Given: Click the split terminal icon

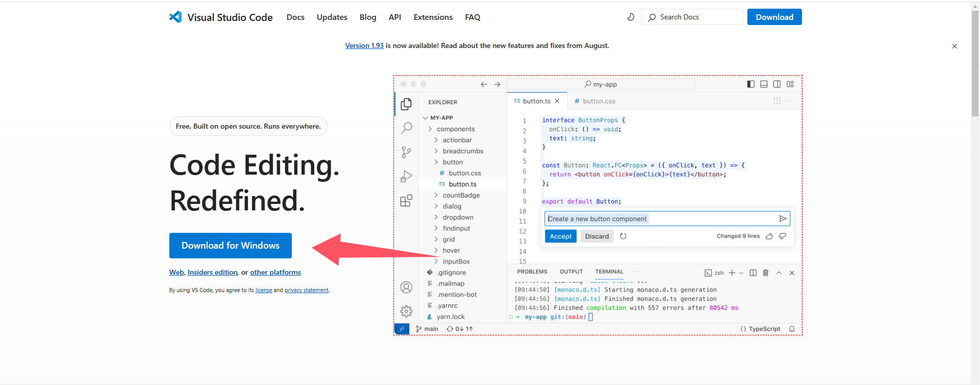Looking at the screenshot, I should click(x=753, y=273).
